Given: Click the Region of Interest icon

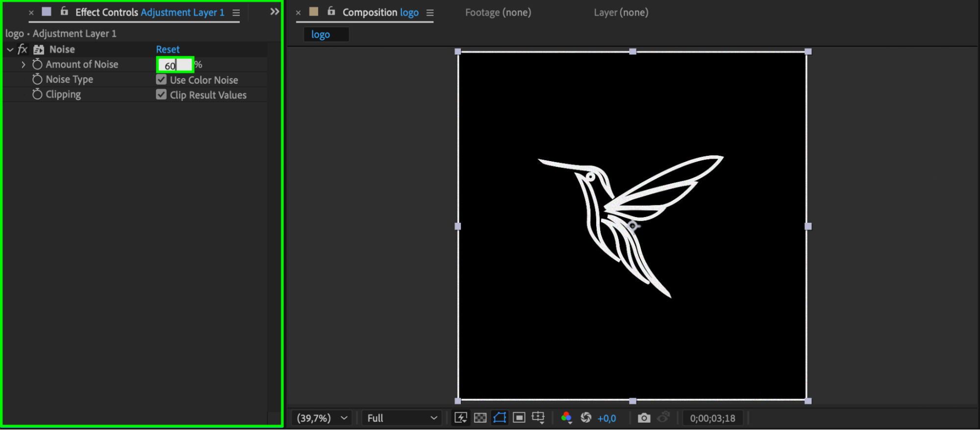Looking at the screenshot, I should 519,418.
